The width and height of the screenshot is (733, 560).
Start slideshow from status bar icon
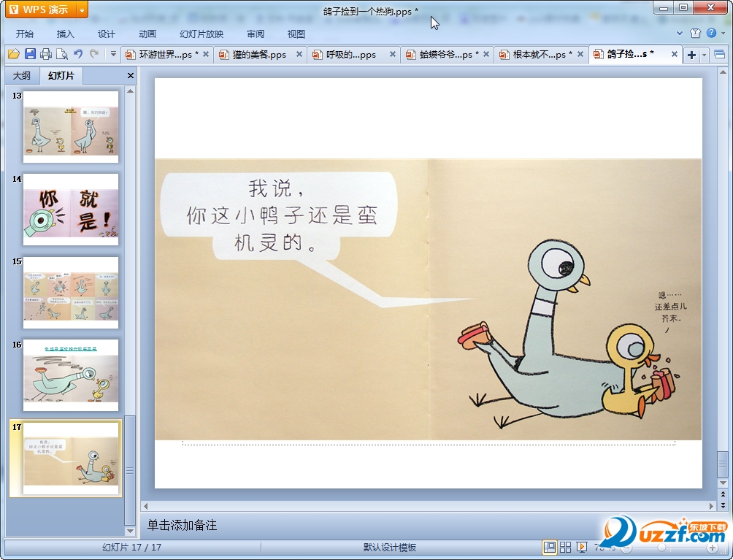(x=582, y=548)
